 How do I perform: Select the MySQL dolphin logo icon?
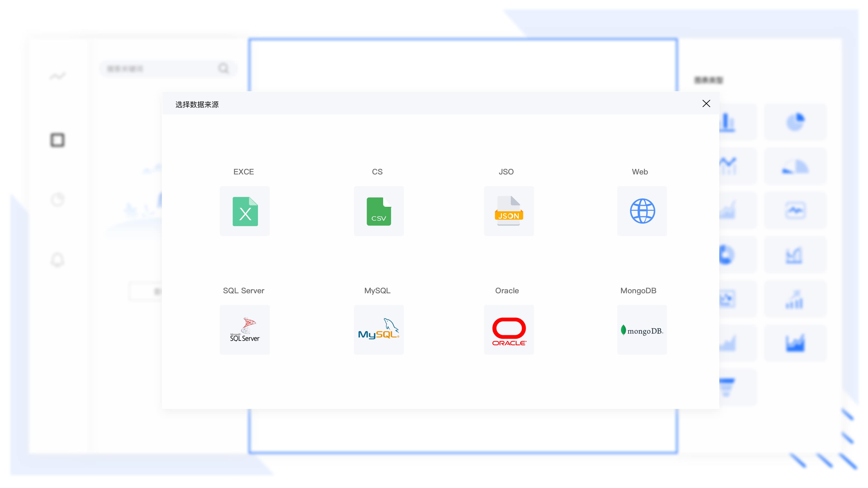379,330
